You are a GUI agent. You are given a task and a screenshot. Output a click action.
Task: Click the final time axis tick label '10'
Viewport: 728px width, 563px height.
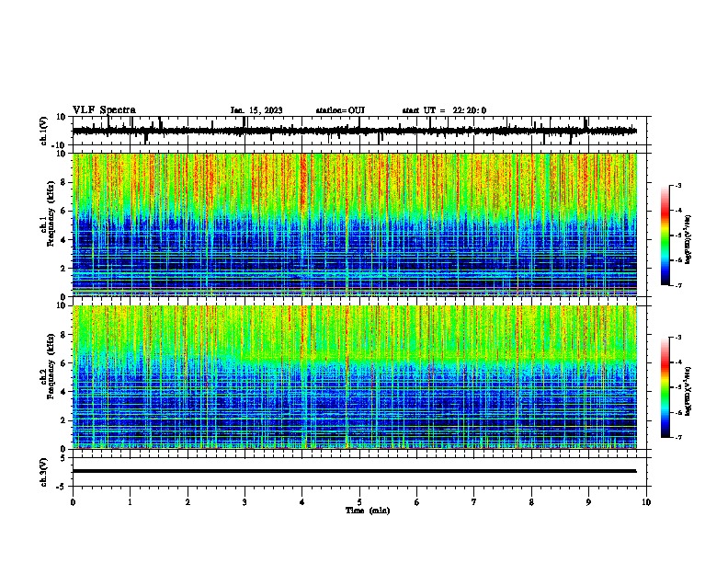[646, 502]
